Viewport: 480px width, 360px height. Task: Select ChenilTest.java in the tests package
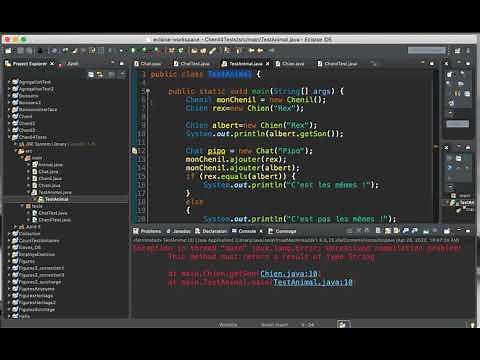(x=51, y=220)
